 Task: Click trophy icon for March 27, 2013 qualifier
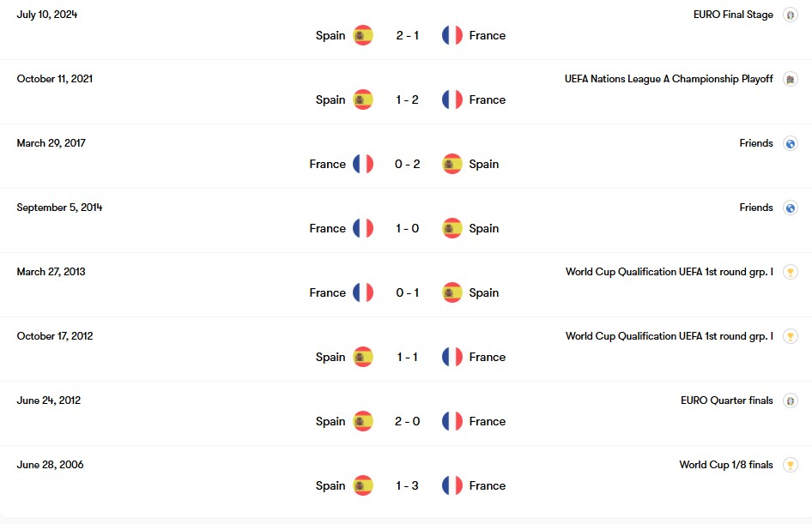[791, 272]
